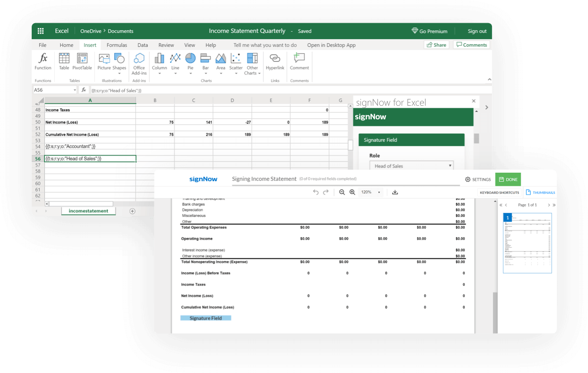Click the Share button
This screenshot has width=588, height=373.
coord(437,45)
